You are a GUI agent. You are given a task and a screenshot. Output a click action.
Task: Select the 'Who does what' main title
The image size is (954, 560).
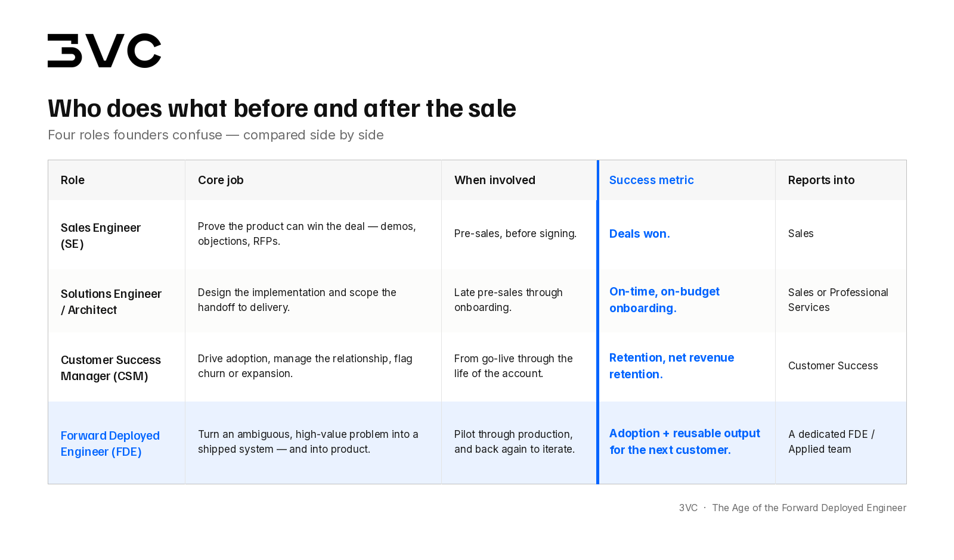pos(282,108)
